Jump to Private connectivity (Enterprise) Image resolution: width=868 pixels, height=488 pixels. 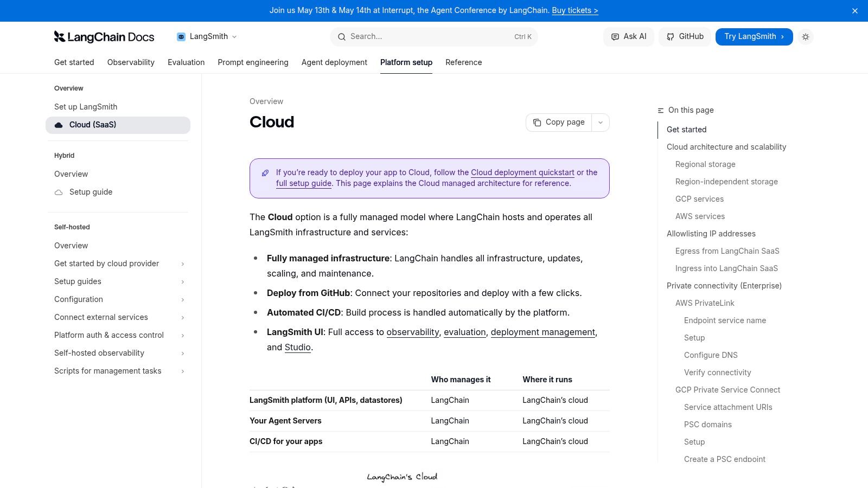click(724, 286)
